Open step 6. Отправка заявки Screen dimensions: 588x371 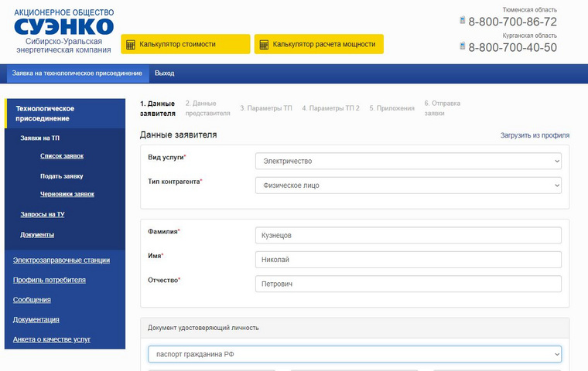click(x=442, y=108)
